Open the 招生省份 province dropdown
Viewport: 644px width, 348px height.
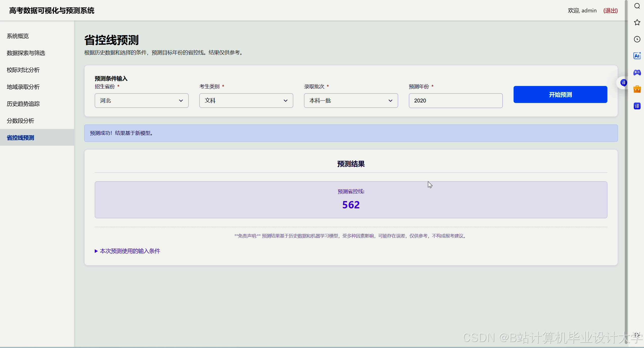pos(141,100)
